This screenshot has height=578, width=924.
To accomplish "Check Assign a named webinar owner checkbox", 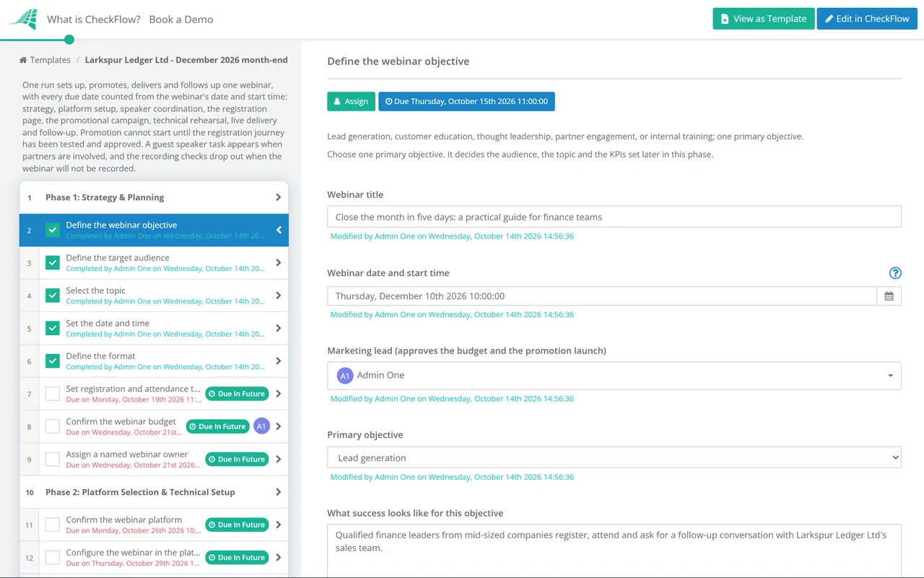I will tap(53, 460).
